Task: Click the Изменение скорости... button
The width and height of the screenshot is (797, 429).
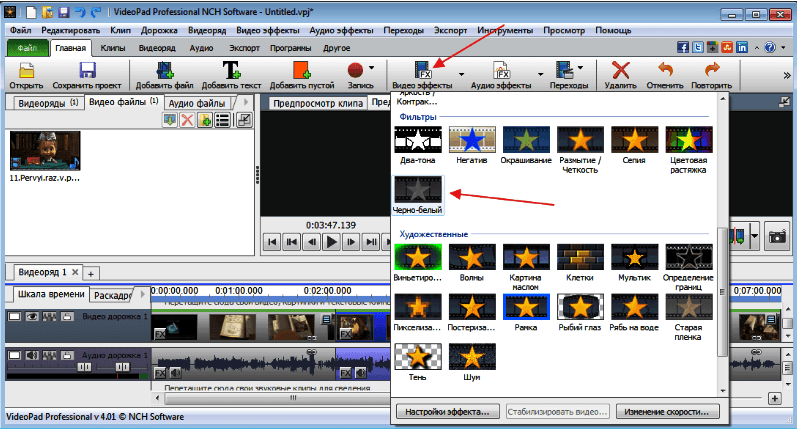Action: click(x=667, y=412)
